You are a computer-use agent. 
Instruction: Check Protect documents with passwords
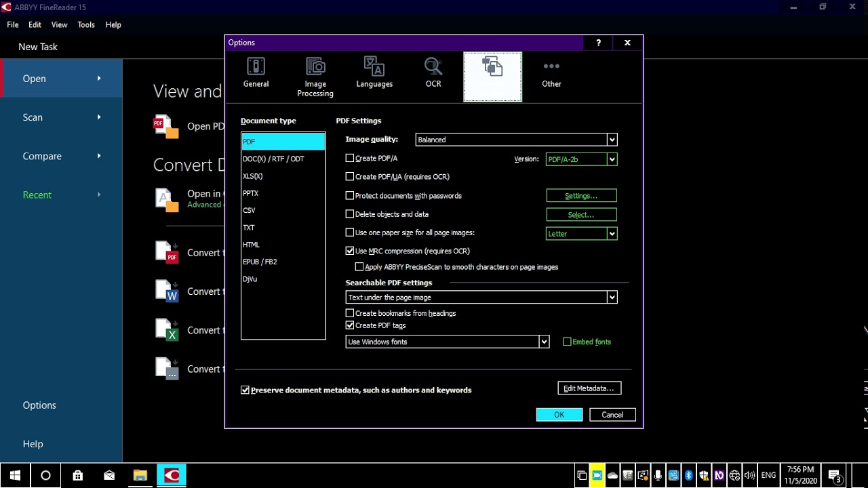[x=350, y=195]
